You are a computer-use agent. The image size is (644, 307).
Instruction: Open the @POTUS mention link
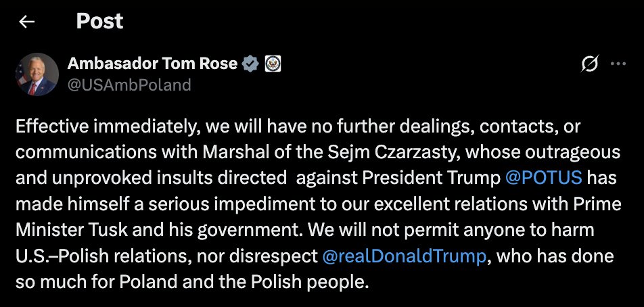[x=543, y=179]
